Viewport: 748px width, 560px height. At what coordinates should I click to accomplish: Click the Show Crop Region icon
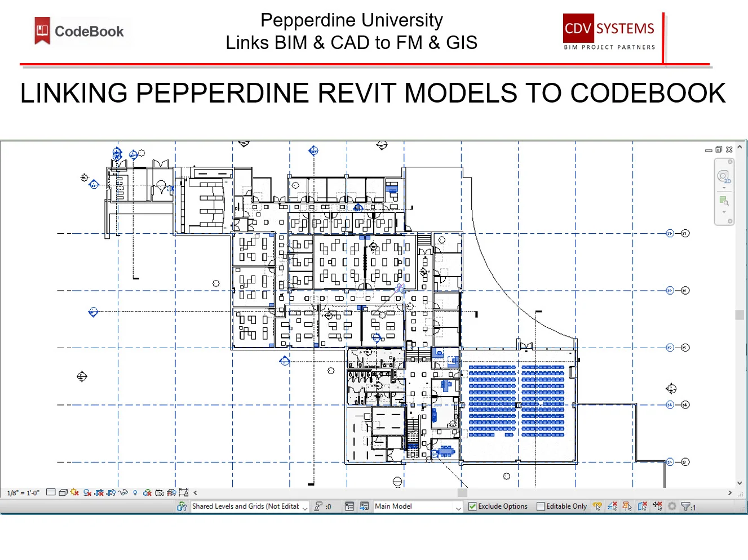click(x=111, y=492)
